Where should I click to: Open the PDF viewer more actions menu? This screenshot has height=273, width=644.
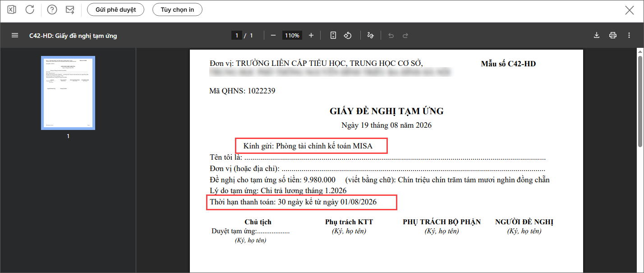(629, 35)
